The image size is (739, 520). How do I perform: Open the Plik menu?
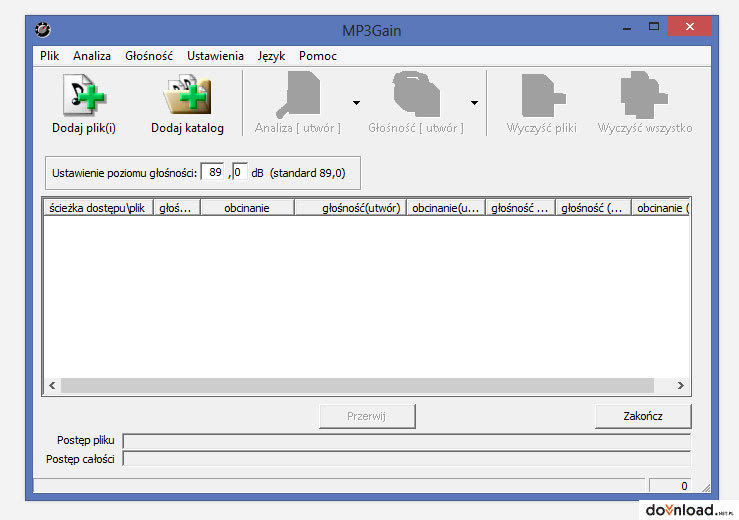click(49, 56)
